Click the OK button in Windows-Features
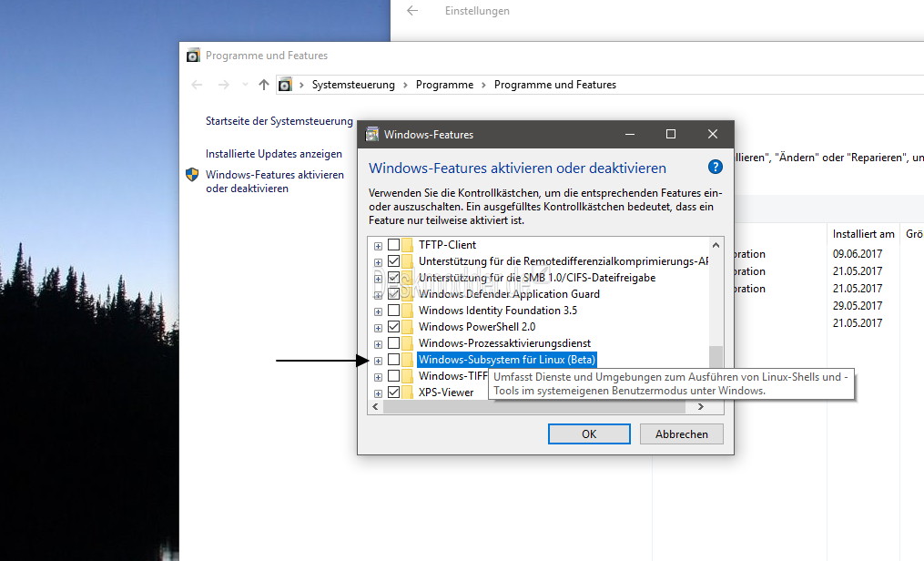 tap(589, 433)
